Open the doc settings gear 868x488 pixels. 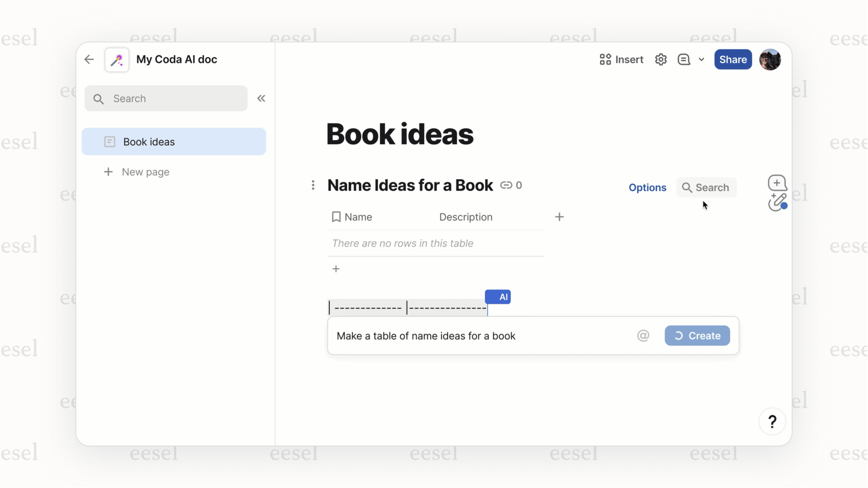point(660,59)
